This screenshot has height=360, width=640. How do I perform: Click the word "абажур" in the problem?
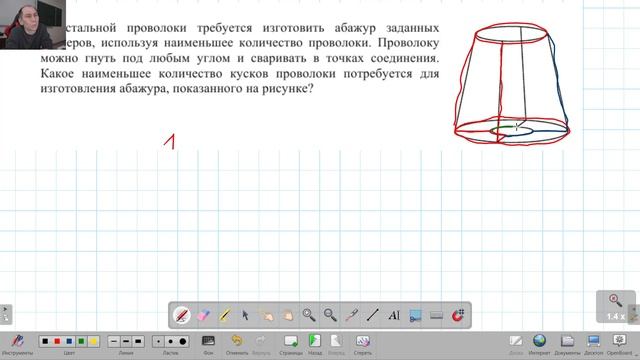[x=355, y=28]
